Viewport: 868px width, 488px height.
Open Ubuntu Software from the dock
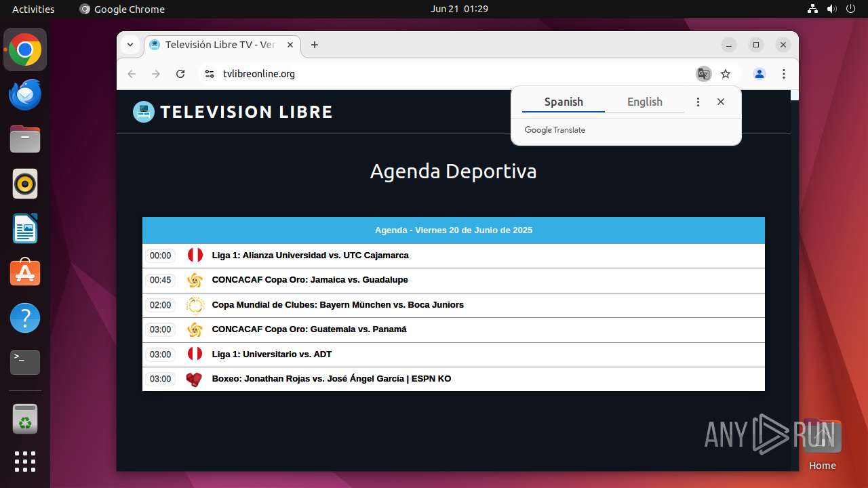[25, 273]
